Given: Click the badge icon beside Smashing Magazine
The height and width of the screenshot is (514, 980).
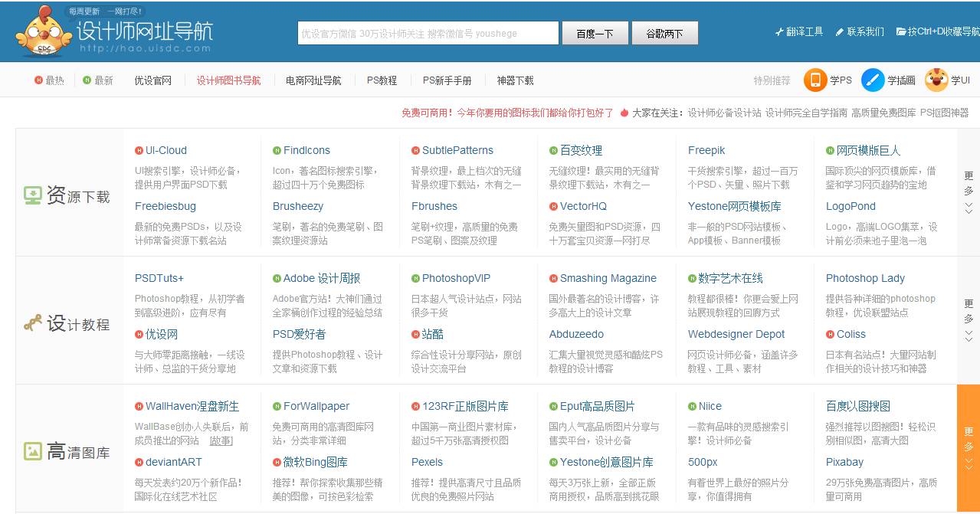Looking at the screenshot, I should [553, 279].
